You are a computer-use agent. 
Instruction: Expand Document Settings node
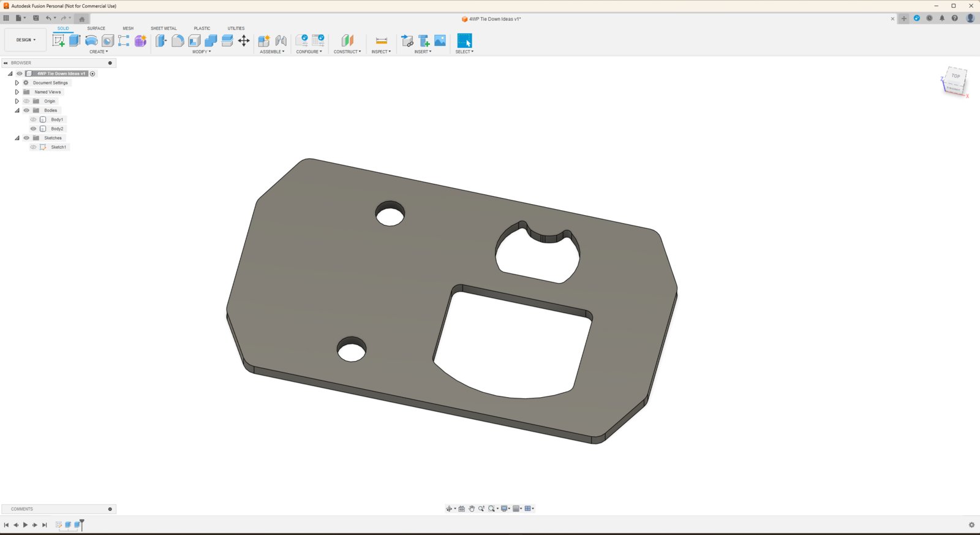click(17, 83)
